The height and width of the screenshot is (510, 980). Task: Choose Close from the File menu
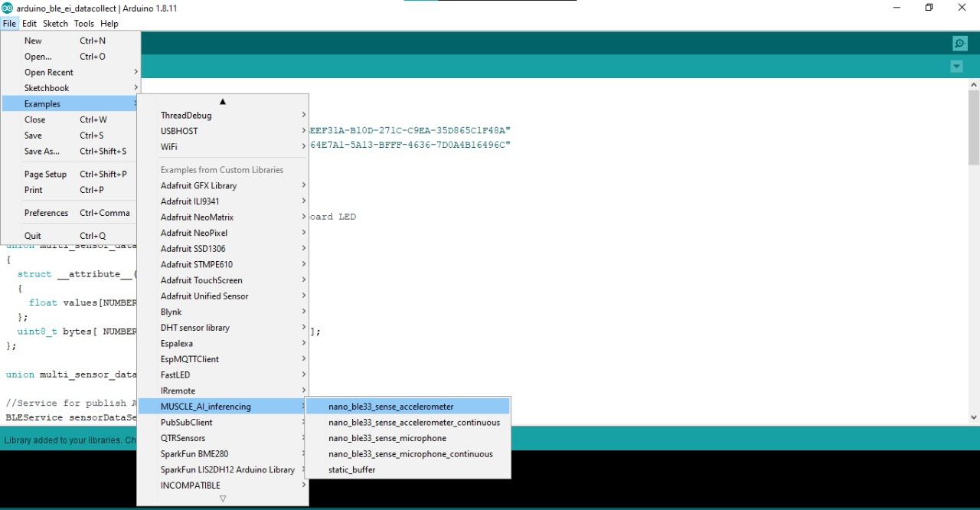[x=70, y=119]
